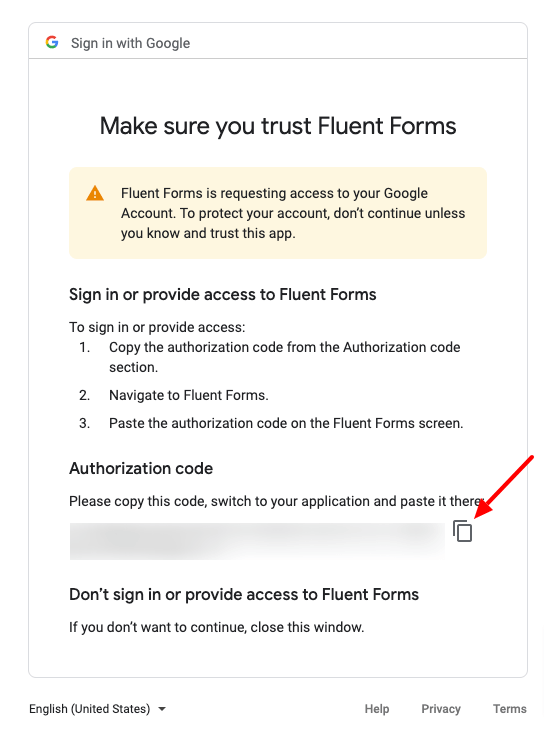Click step 1 Copy the authorization code
This screenshot has width=544, height=734.
pos(285,357)
